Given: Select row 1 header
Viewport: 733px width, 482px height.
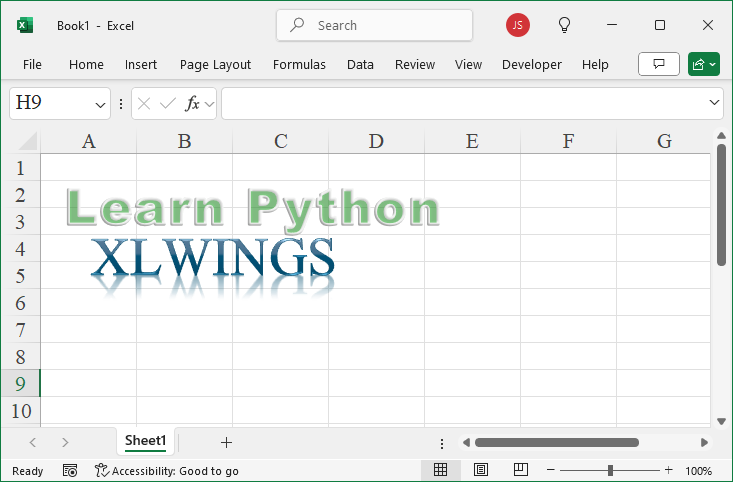Looking at the screenshot, I should 20,168.
